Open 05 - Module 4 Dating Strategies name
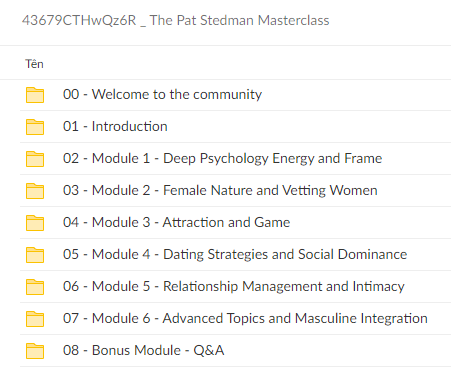 tap(235, 255)
